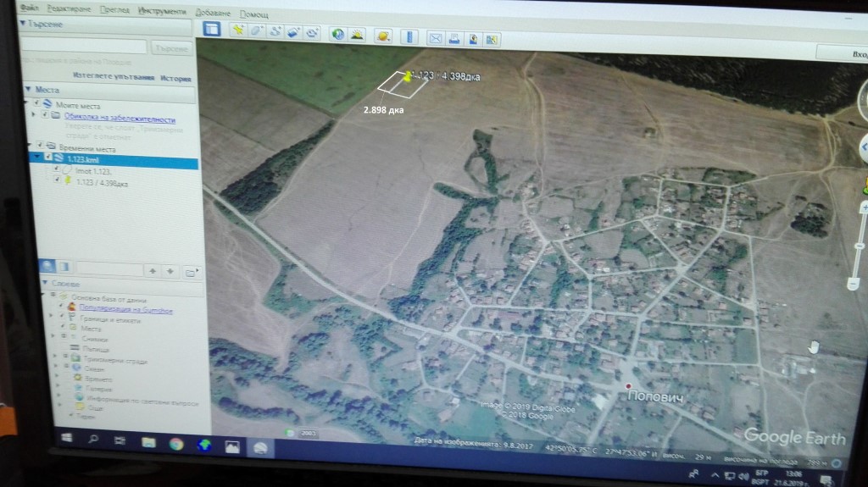Uncheck the 1.123.kml checkbox
The width and height of the screenshot is (868, 487).
pos(47,158)
